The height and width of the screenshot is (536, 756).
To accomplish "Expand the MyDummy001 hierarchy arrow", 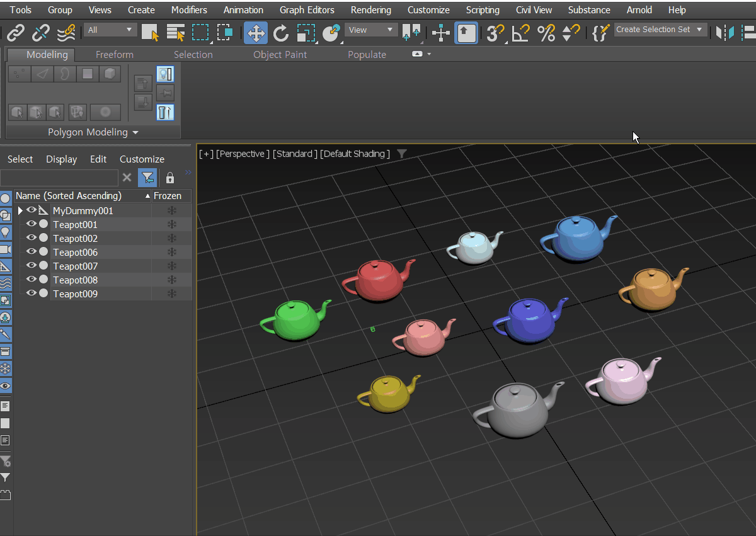I will pyautogui.click(x=20, y=210).
